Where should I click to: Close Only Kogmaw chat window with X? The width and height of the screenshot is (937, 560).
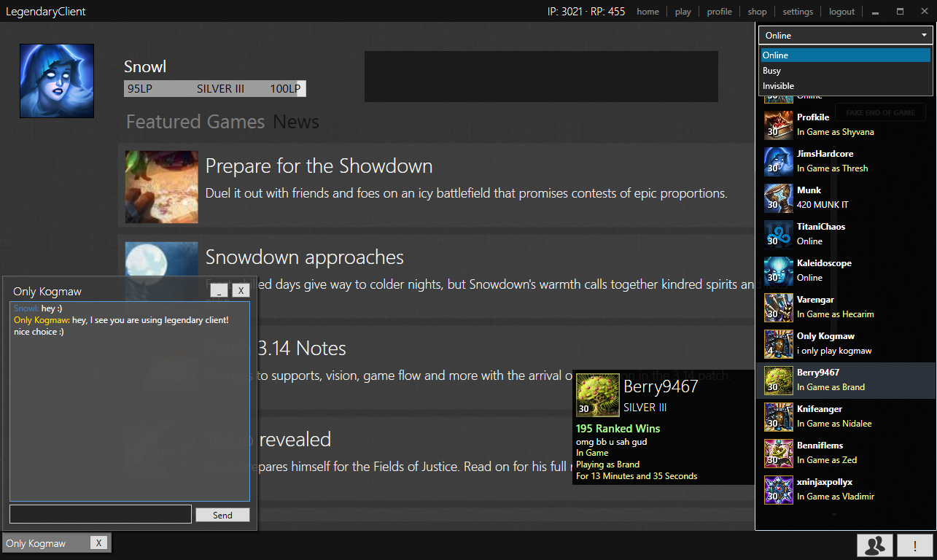241,290
